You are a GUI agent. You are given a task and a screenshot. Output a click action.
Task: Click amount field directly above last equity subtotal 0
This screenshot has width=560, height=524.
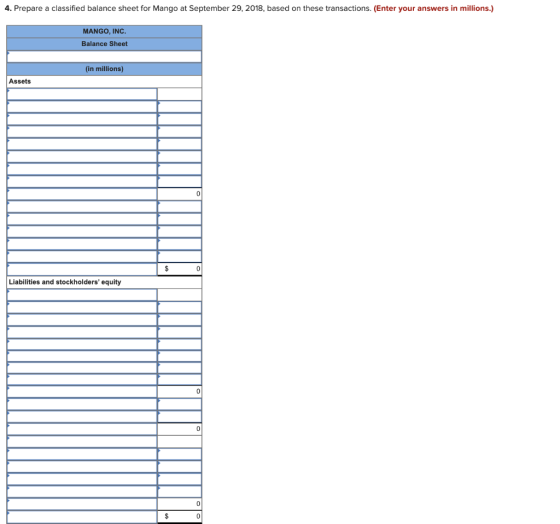click(179, 491)
